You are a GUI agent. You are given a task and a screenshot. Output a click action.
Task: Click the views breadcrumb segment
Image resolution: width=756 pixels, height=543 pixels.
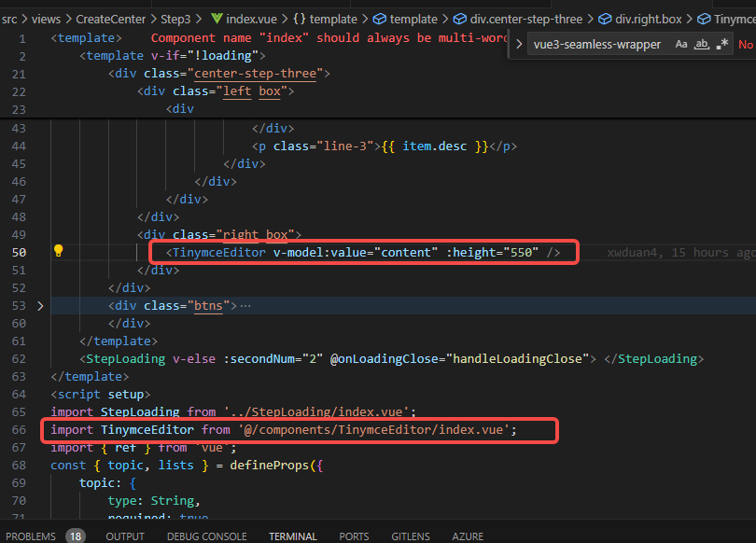coord(47,20)
